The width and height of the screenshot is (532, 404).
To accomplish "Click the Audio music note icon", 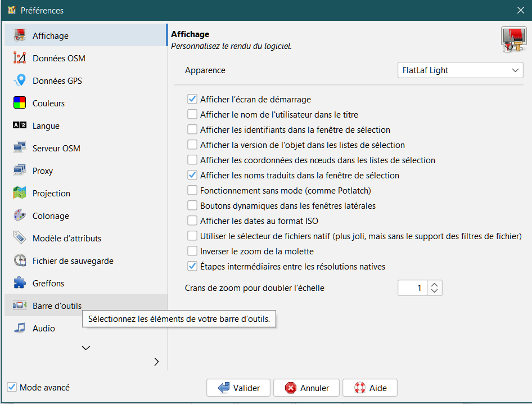I will [x=20, y=328].
